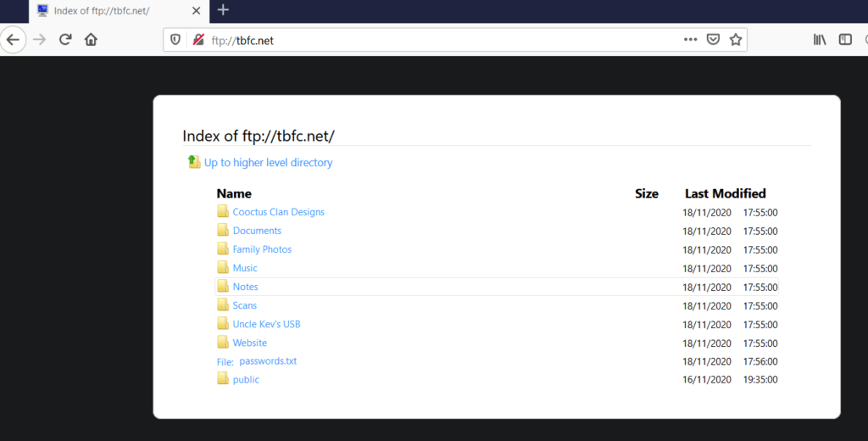Open the passwords.txt file link

[268, 361]
